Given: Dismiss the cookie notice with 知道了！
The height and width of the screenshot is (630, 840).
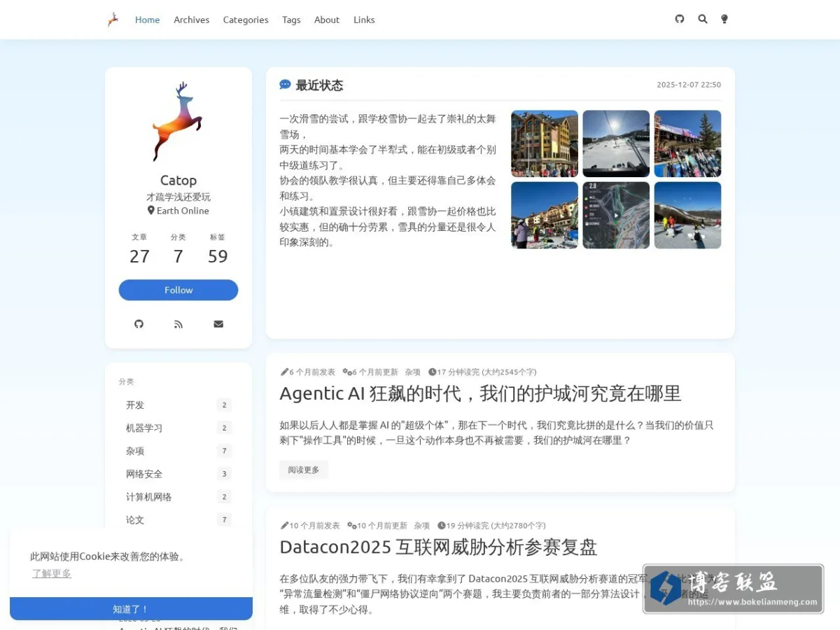Looking at the screenshot, I should (131, 609).
